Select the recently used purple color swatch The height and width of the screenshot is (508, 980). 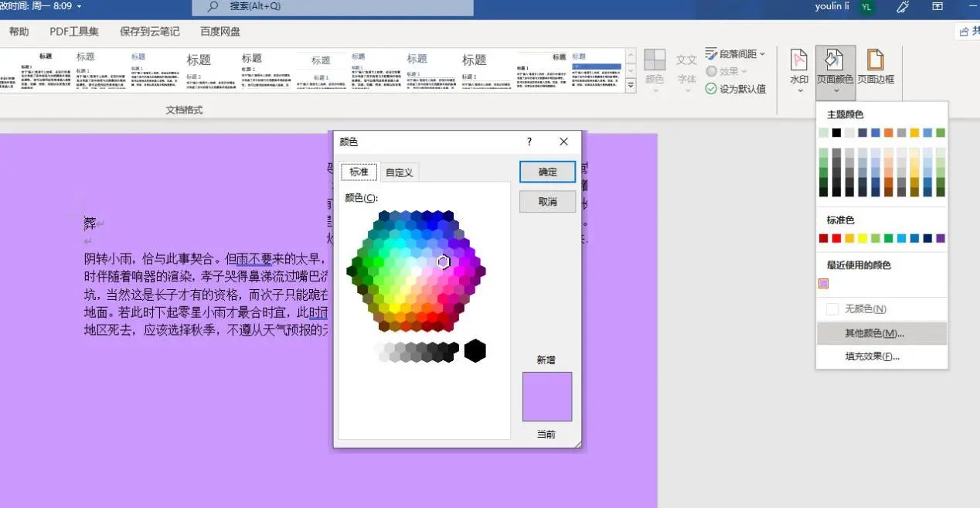tap(823, 284)
